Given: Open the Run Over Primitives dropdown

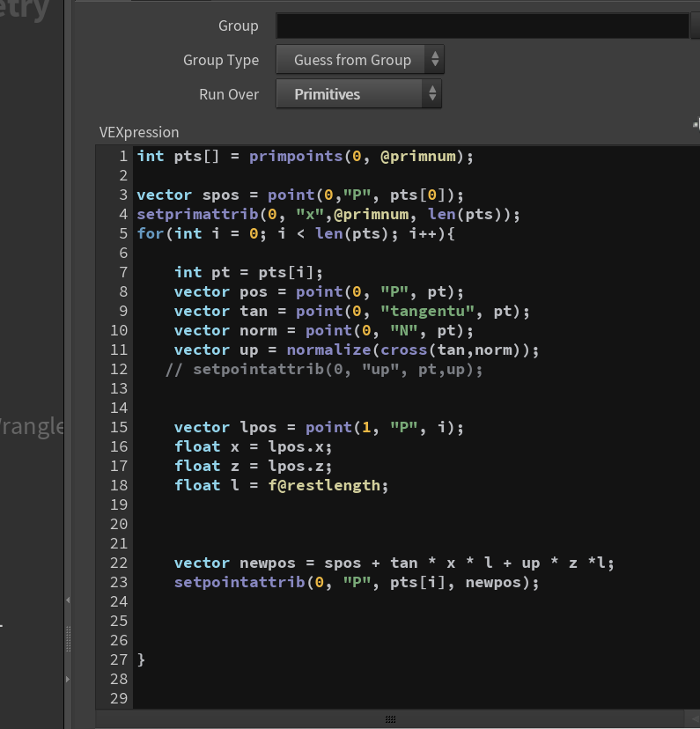Looking at the screenshot, I should [359, 94].
